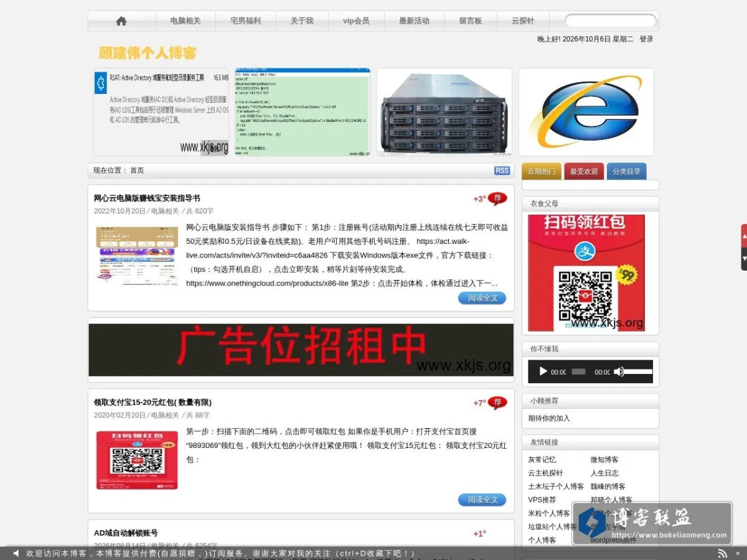Jump to bottom with side down arrow
The height and width of the screenshot is (560, 747).
point(744,258)
